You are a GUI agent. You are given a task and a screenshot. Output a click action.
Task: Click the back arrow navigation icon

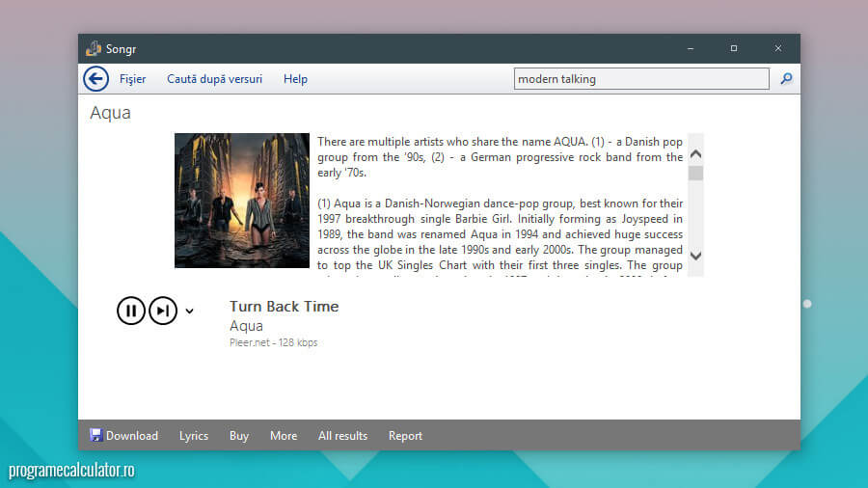coord(95,79)
